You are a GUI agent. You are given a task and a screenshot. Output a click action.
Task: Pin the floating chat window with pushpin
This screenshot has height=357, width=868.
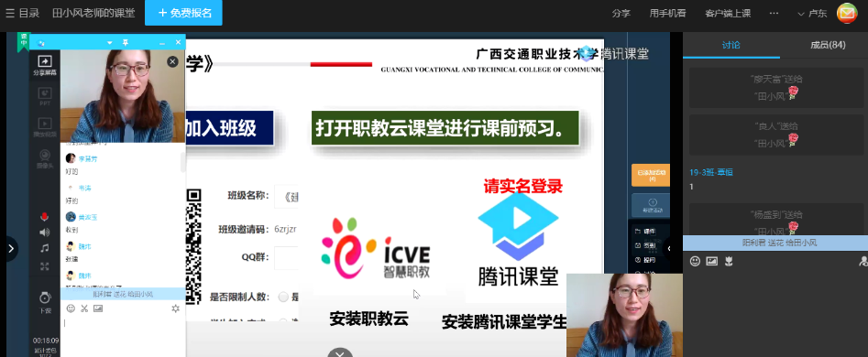(x=125, y=42)
